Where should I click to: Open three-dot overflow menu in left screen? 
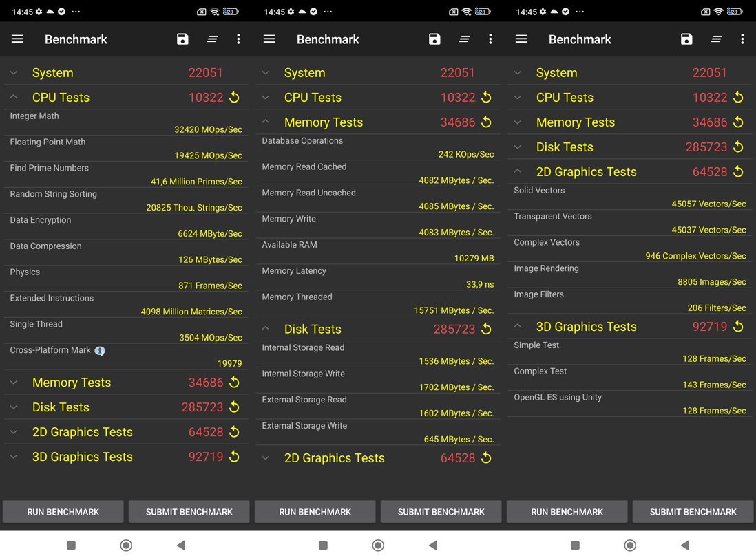pyautogui.click(x=238, y=39)
